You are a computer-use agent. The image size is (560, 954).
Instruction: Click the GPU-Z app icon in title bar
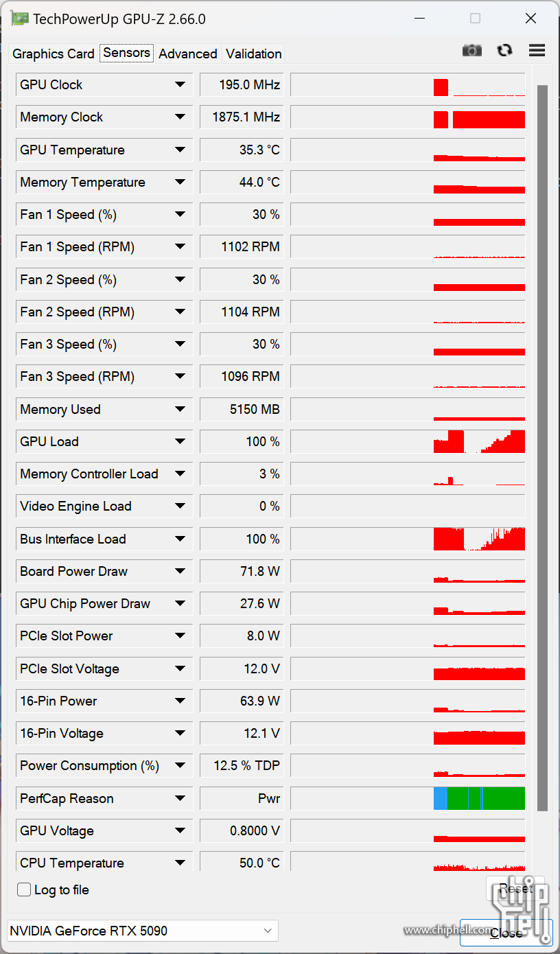tap(20, 19)
